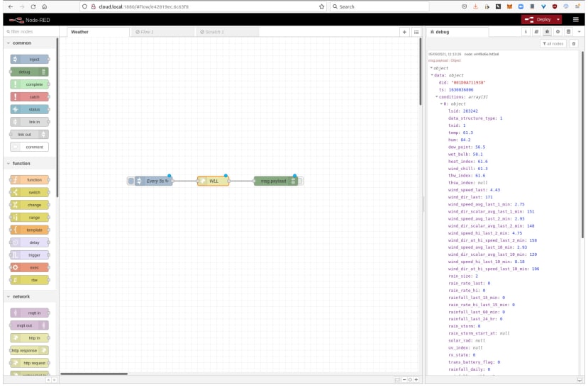
Task: Show the list of flows button
Action: click(416, 32)
